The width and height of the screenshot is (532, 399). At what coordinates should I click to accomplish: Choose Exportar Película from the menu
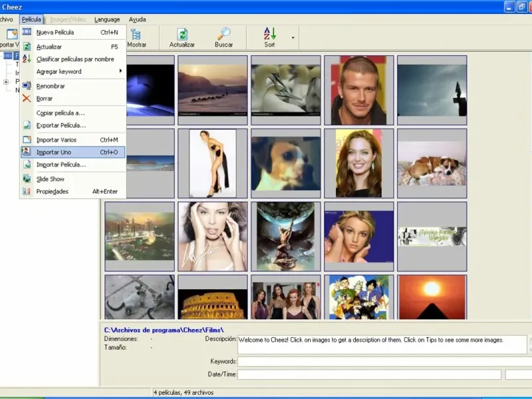61,125
